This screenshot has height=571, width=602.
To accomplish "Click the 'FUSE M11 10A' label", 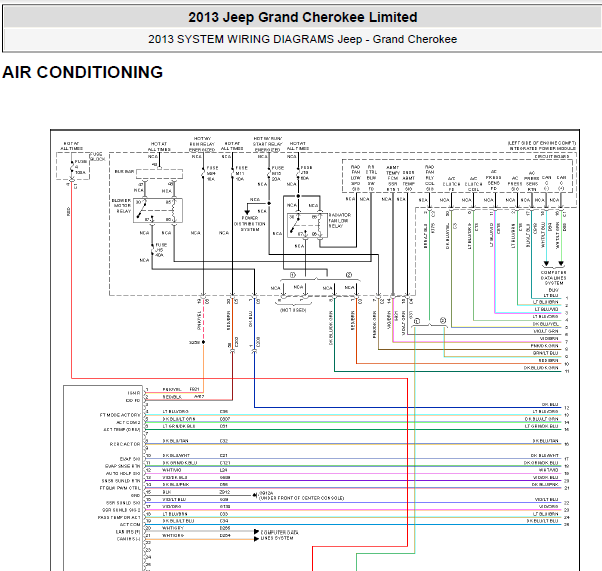I will [241, 174].
